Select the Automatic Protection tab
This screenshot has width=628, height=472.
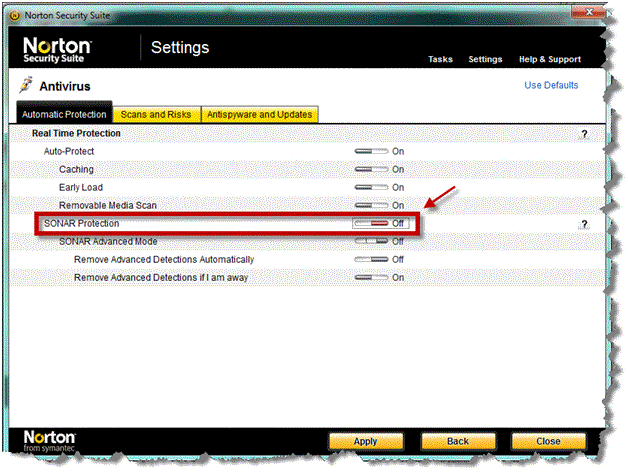[x=64, y=114]
